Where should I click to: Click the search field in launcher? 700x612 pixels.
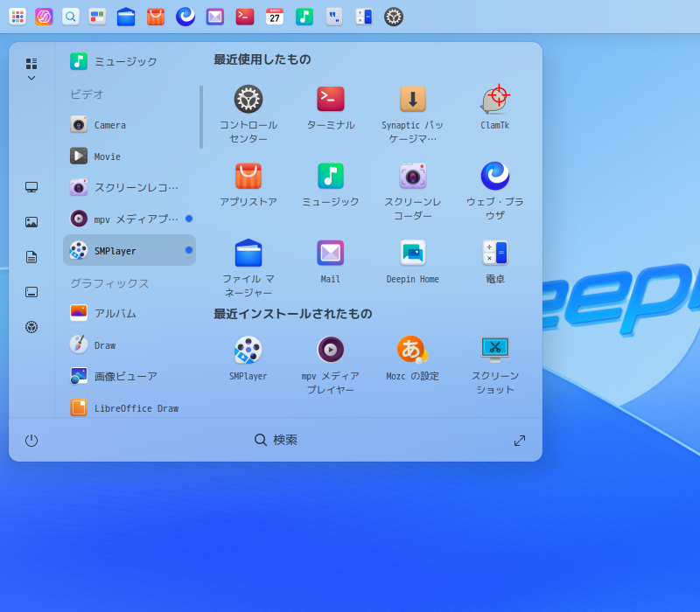click(276, 440)
